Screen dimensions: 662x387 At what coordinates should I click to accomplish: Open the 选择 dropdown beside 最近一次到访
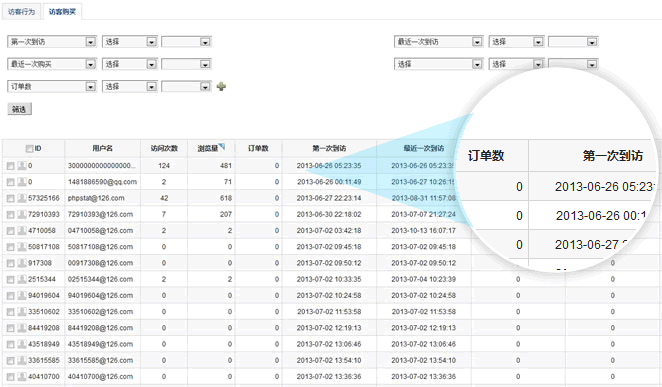[x=516, y=42]
